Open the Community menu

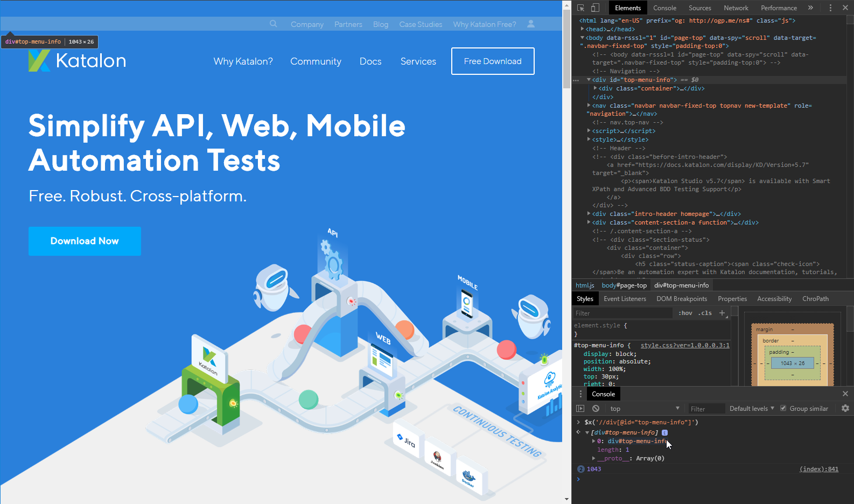pos(316,61)
